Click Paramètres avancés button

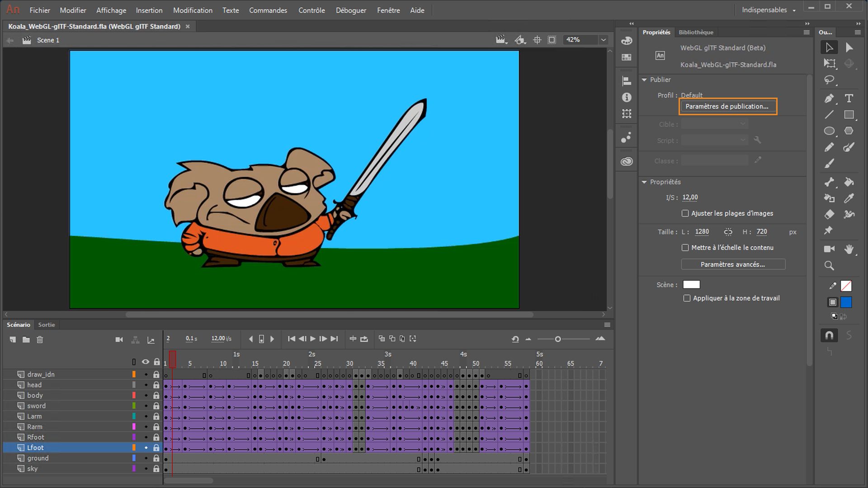732,264
